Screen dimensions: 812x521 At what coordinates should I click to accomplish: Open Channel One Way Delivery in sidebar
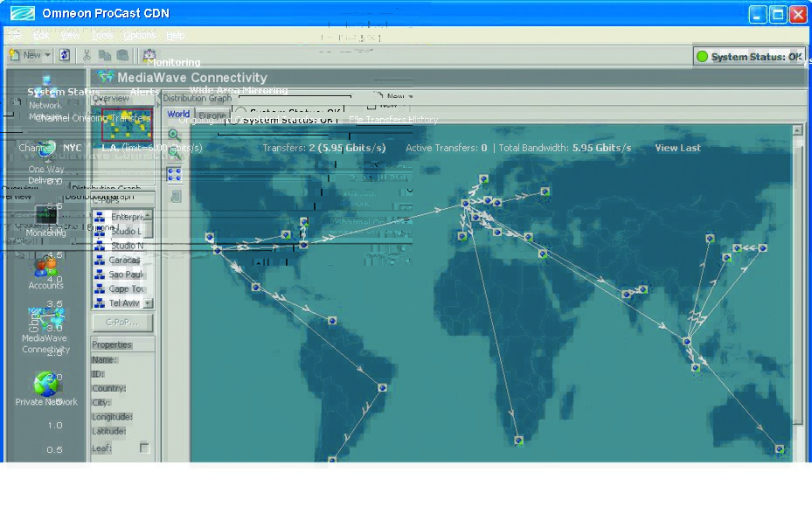(x=46, y=151)
